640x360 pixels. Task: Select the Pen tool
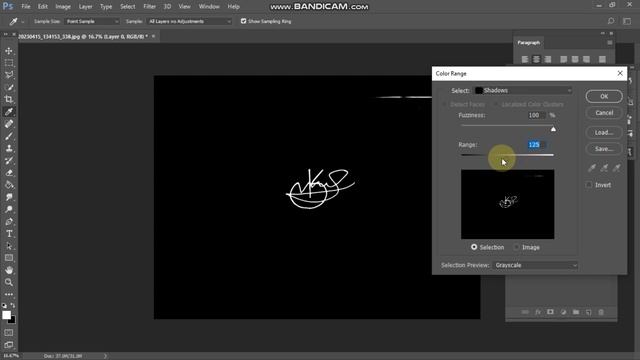[x=9, y=222]
